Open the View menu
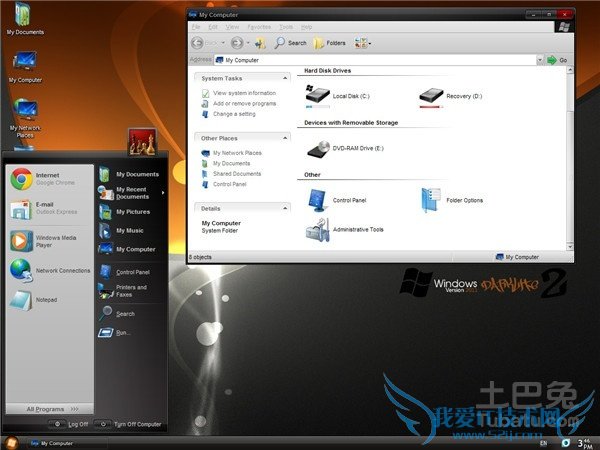 [232, 27]
